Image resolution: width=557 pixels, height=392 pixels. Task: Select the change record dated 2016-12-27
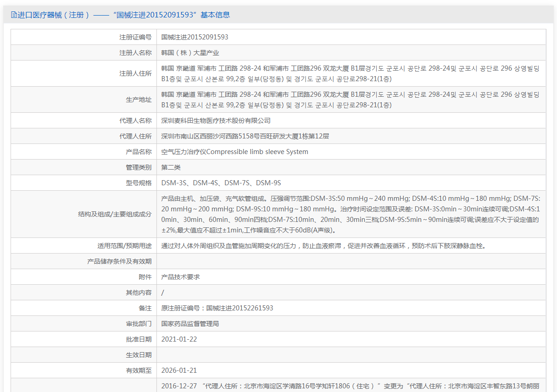pos(351,386)
